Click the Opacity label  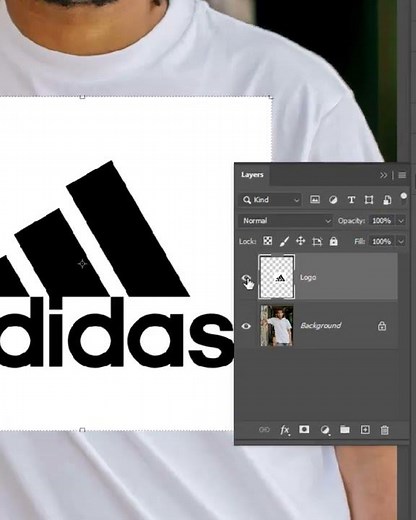point(351,221)
